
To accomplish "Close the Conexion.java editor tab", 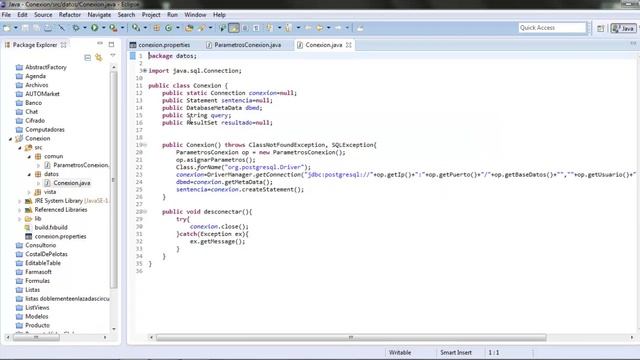I will (x=349, y=45).
